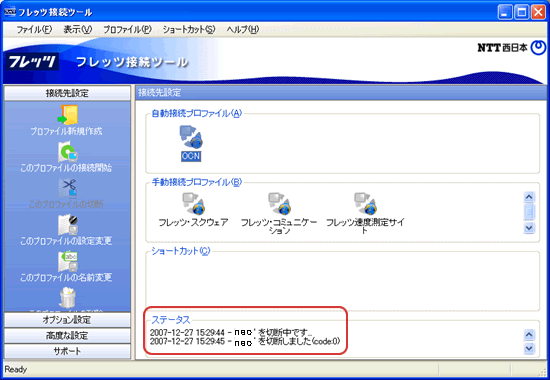The width and height of the screenshot is (550, 380).
Task: Click the このプロファイルの接続開始 label
Action: [66, 168]
